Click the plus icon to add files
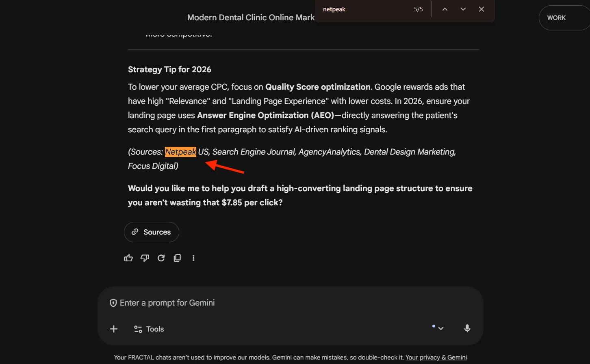Viewport: 590px width, 364px height. pyautogui.click(x=114, y=329)
